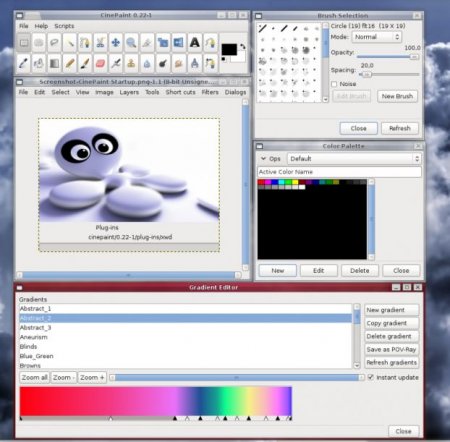Open the File menu in CinePaint toolbox
Image resolution: width=450 pixels, height=442 pixels.
pyautogui.click(x=23, y=26)
